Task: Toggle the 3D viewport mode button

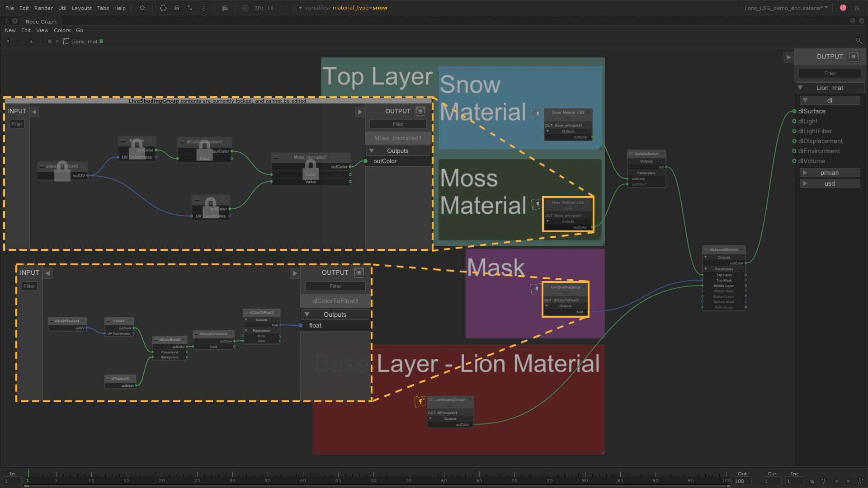Action: pos(259,7)
